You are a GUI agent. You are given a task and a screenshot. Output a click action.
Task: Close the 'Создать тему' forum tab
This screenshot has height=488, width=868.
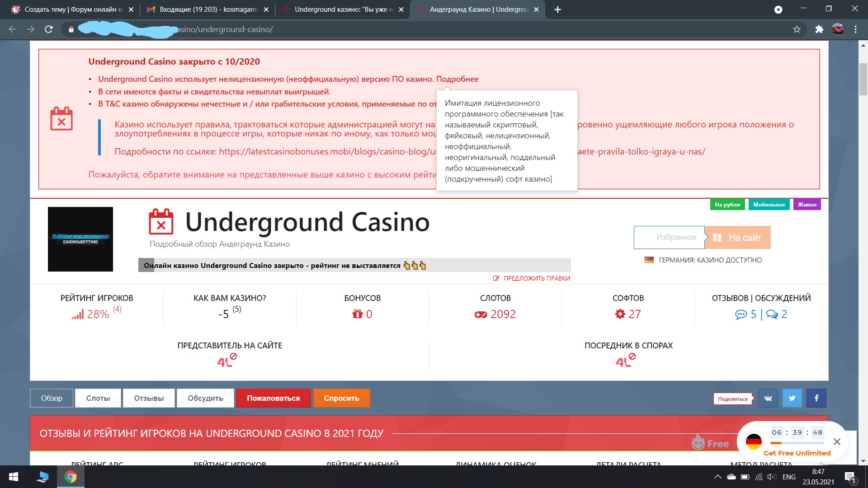(x=131, y=9)
